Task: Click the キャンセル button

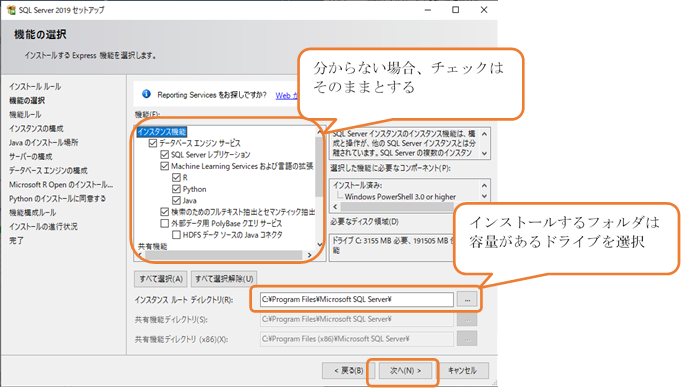Action: (462, 371)
